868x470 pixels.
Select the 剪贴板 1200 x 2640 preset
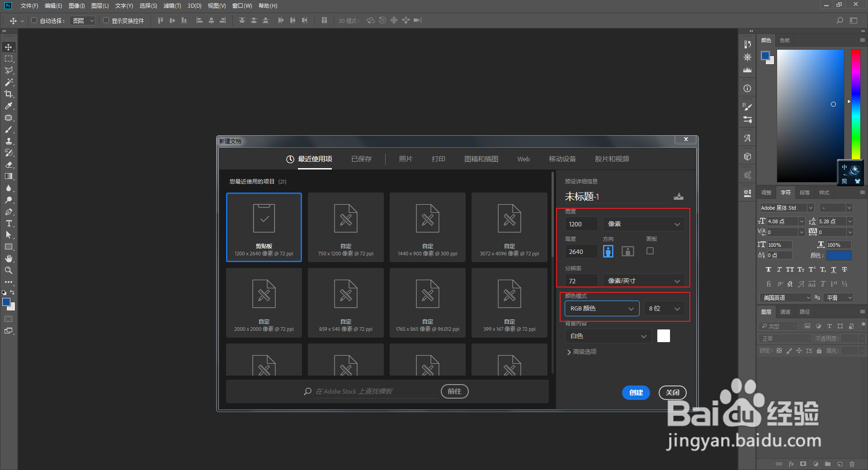pos(264,227)
